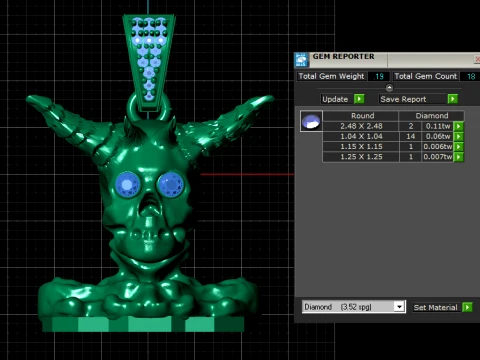This screenshot has width=480, height=360.
Task: Close the Gem Reporter panel
Action: [477, 60]
